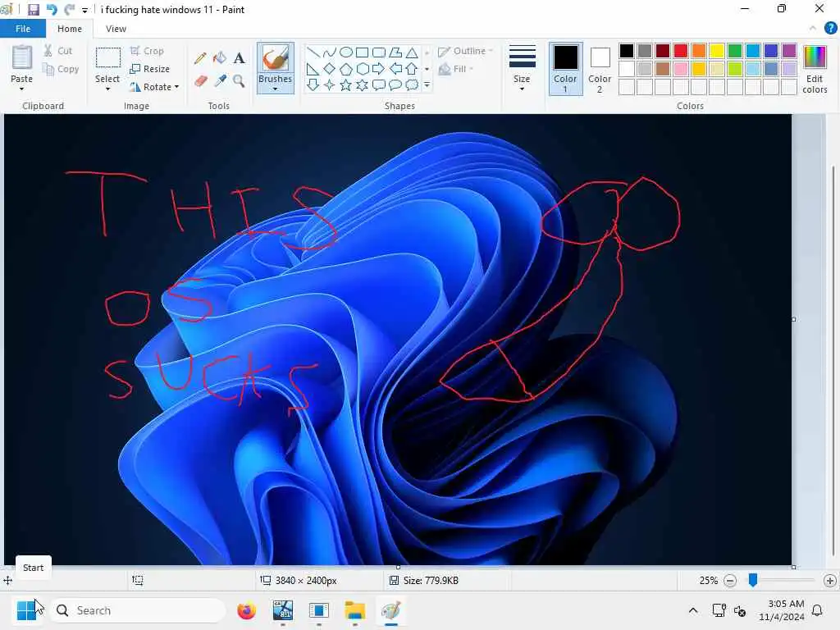The height and width of the screenshot is (630, 840).
Task: Pick the yellow color swatch
Action: click(717, 51)
